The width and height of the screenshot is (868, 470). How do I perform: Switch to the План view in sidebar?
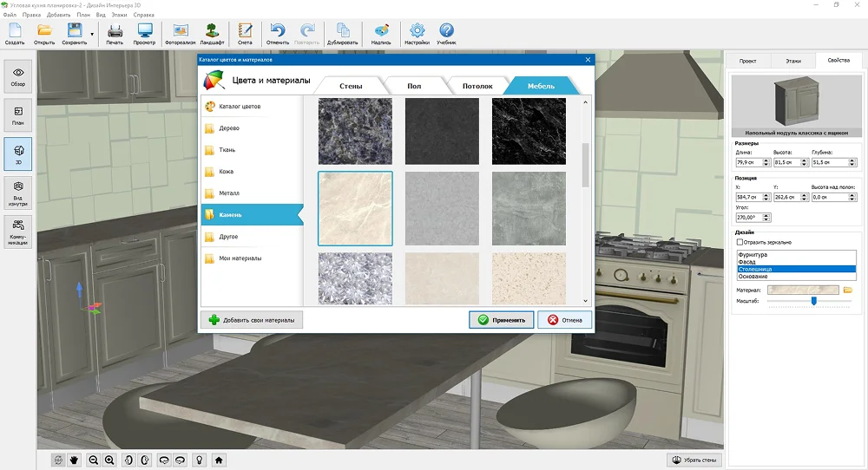point(19,114)
